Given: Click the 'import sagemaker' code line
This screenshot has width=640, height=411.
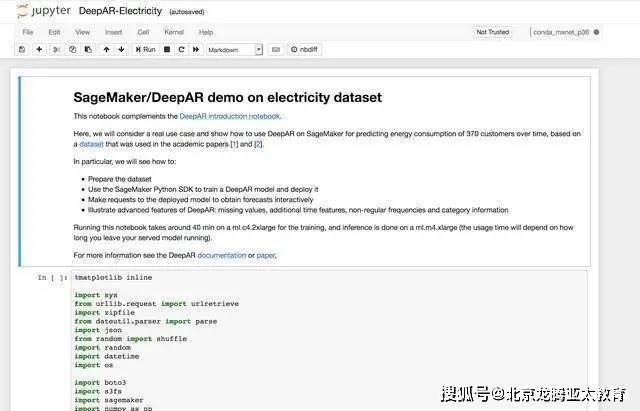Looking at the screenshot, I should pyautogui.click(x=109, y=400).
